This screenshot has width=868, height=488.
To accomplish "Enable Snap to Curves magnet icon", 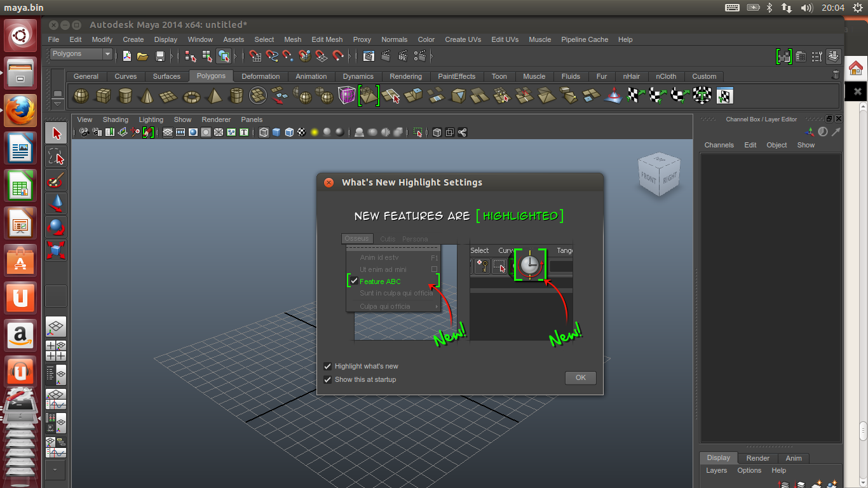I will coord(272,56).
